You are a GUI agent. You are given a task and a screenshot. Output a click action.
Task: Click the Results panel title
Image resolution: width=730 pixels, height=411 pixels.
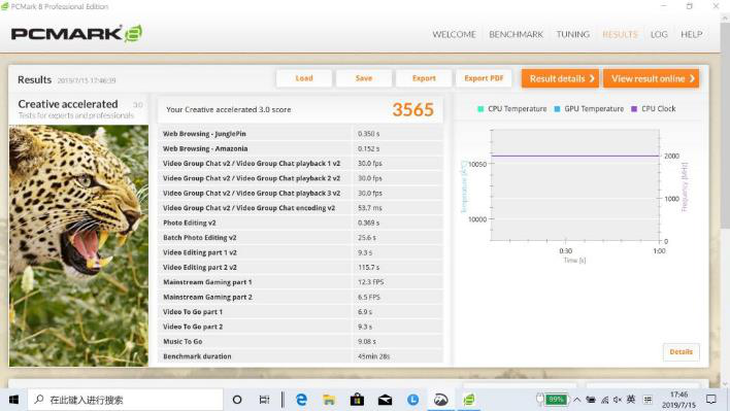[34, 80]
